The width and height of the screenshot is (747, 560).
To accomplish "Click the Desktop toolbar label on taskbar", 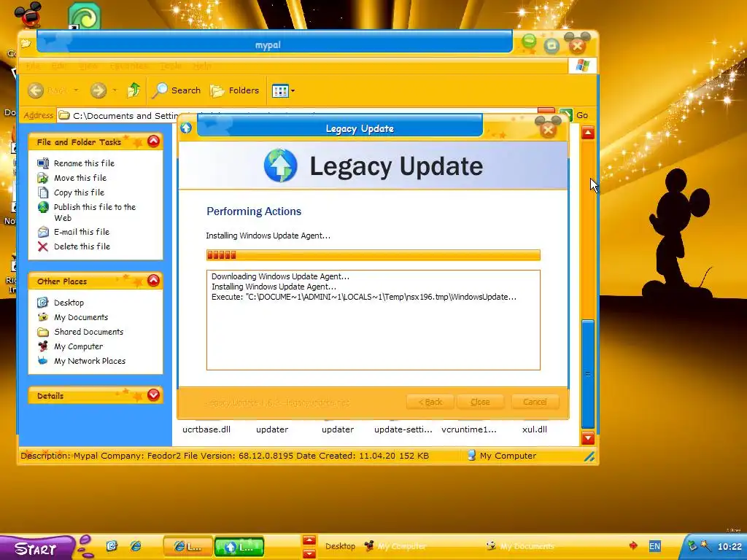I will [x=340, y=546].
